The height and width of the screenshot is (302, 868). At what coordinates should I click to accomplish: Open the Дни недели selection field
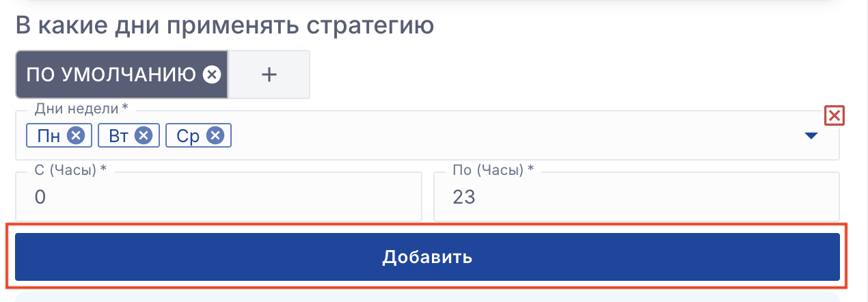(478, 136)
